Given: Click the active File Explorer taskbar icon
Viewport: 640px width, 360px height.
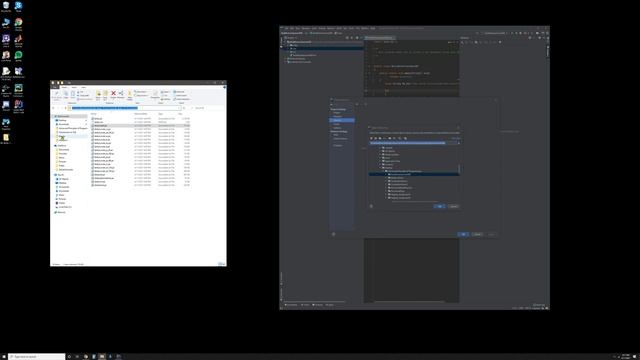Looking at the screenshot, I should 102,357.
